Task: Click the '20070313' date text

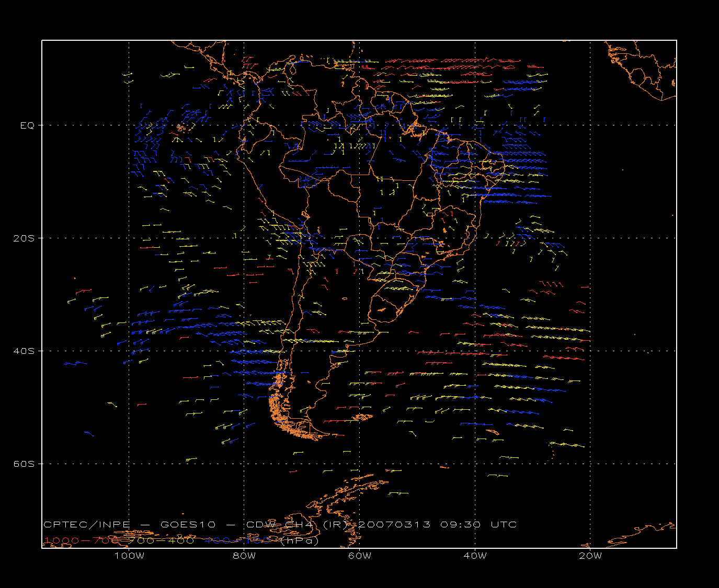Action: tap(394, 524)
